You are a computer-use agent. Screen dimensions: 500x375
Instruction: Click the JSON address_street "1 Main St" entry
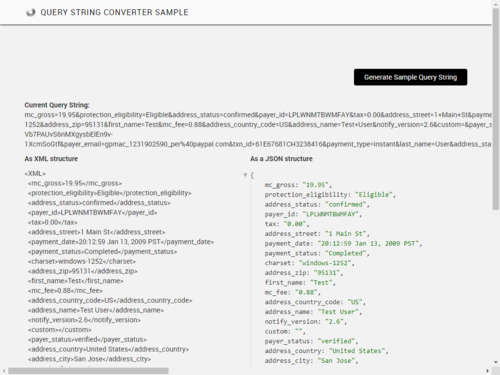tap(317, 234)
